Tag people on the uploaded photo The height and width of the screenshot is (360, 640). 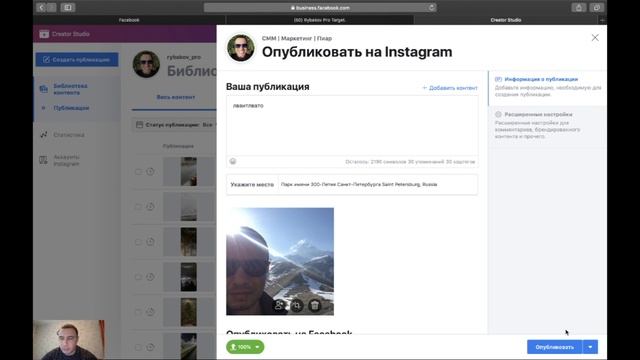pyautogui.click(x=279, y=305)
